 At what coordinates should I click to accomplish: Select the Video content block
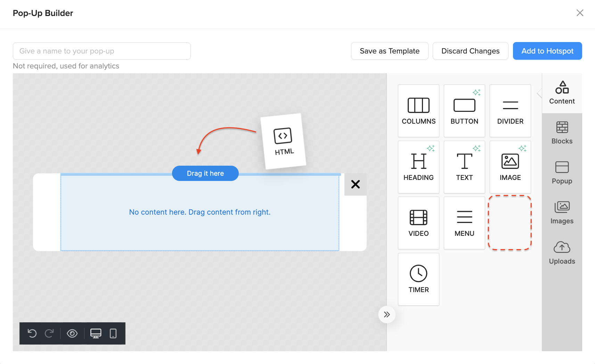(418, 223)
